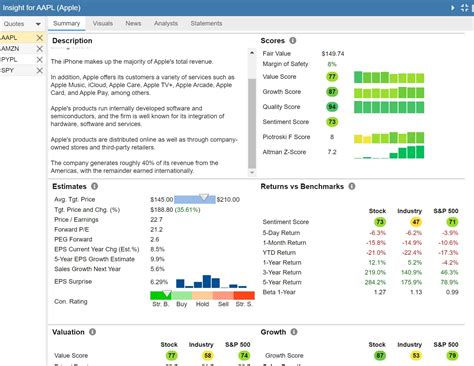Viewport: 474px width, 366px height.
Task: Click the description scrollbar thumb
Action: [x=252, y=124]
